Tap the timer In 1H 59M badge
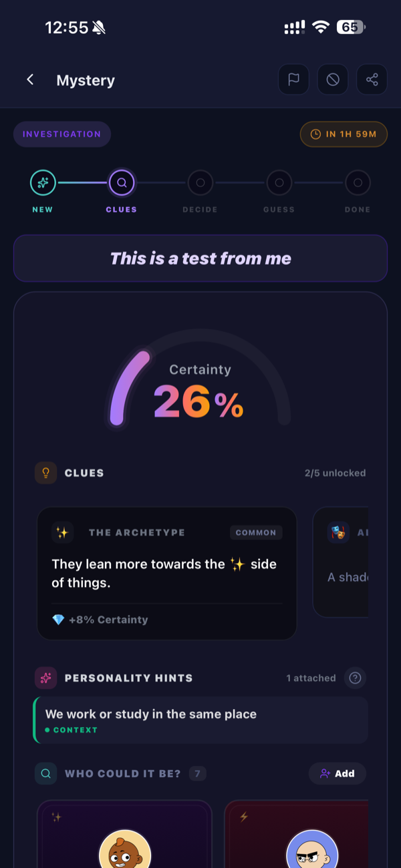The width and height of the screenshot is (401, 868). coord(344,134)
